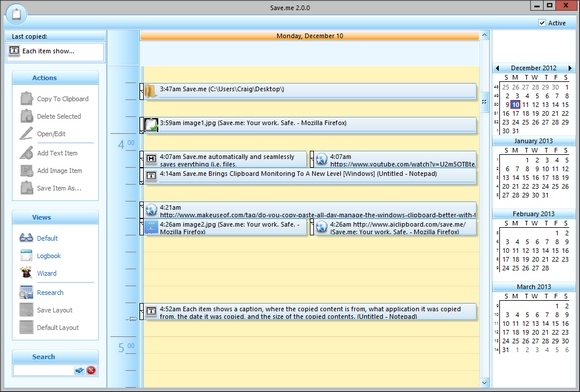Select the Default view glasses icon
This screenshot has height=392, width=580.
point(26,238)
